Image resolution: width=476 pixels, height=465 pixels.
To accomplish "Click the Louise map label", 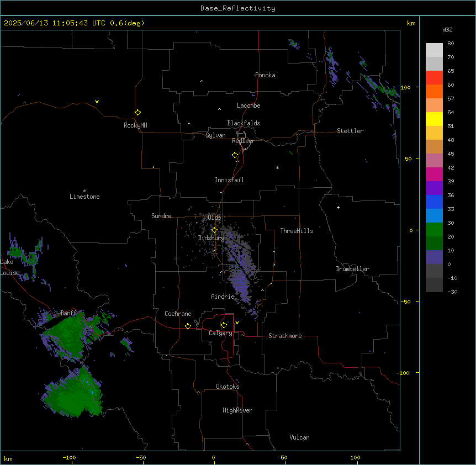I will click(10, 273).
